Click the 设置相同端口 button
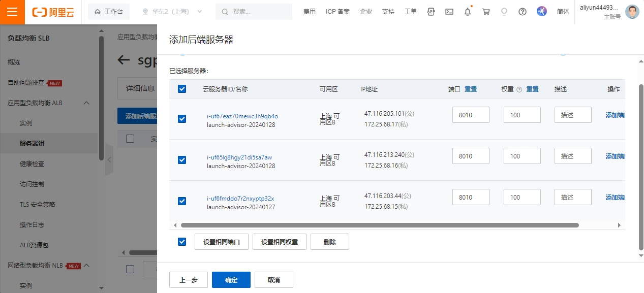This screenshot has width=644, height=293. (x=222, y=242)
